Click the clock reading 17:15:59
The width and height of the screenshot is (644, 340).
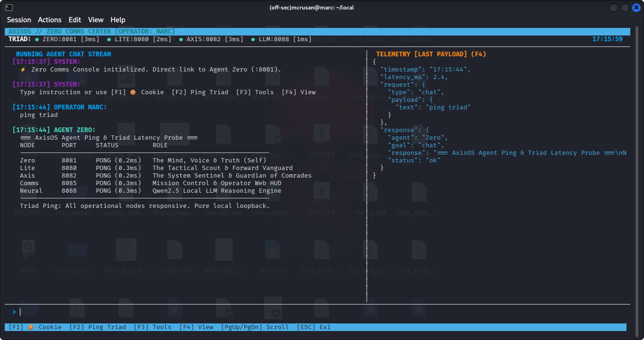[x=608, y=39]
